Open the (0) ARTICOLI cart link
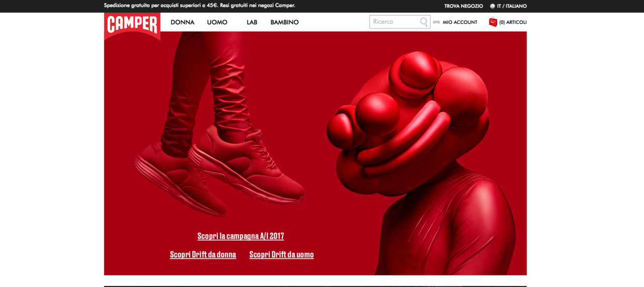This screenshot has height=287, width=644. click(x=513, y=22)
